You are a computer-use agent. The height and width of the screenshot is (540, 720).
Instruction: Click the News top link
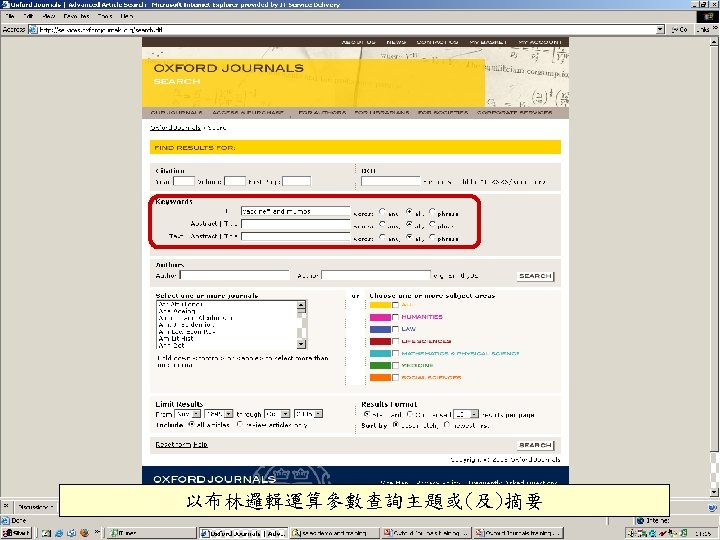pos(396,42)
